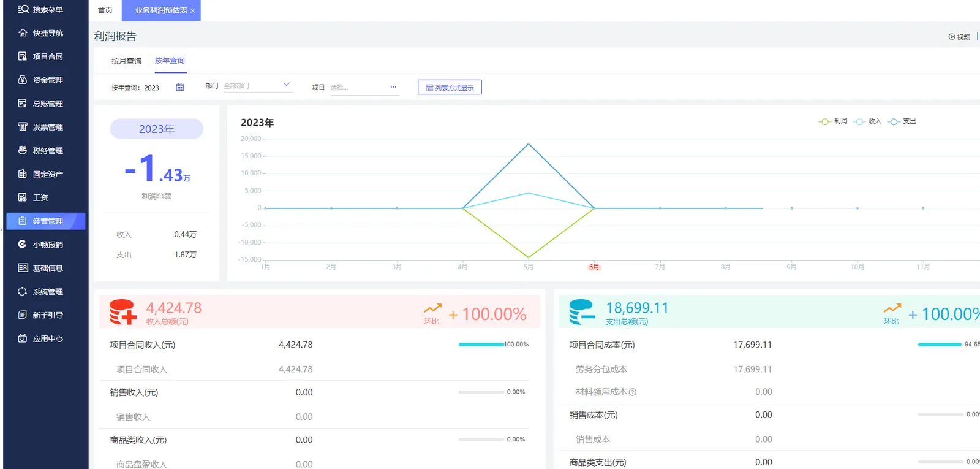This screenshot has height=469, width=980.
Task: Click the 固定资产 building icon
Action: [x=23, y=174]
